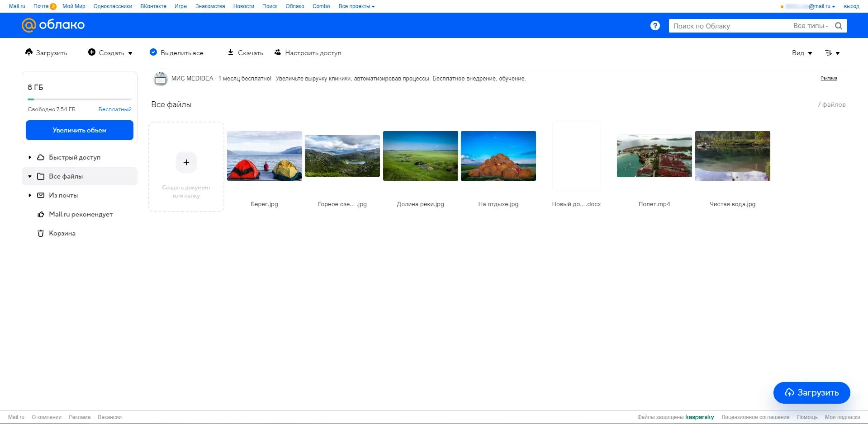Open Мой Мир in top navigation

[x=74, y=6]
